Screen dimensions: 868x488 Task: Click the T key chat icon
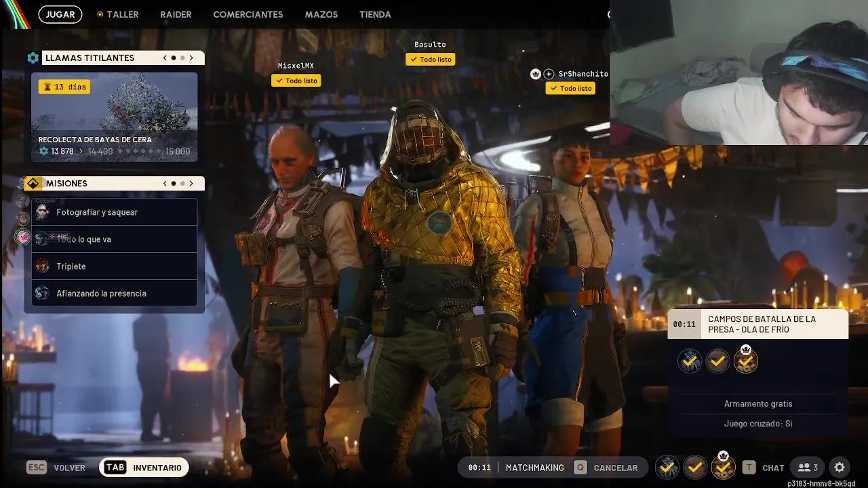click(749, 468)
